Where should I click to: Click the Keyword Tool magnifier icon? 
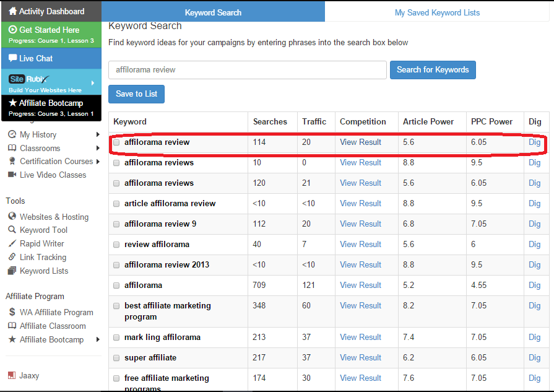[x=12, y=230]
